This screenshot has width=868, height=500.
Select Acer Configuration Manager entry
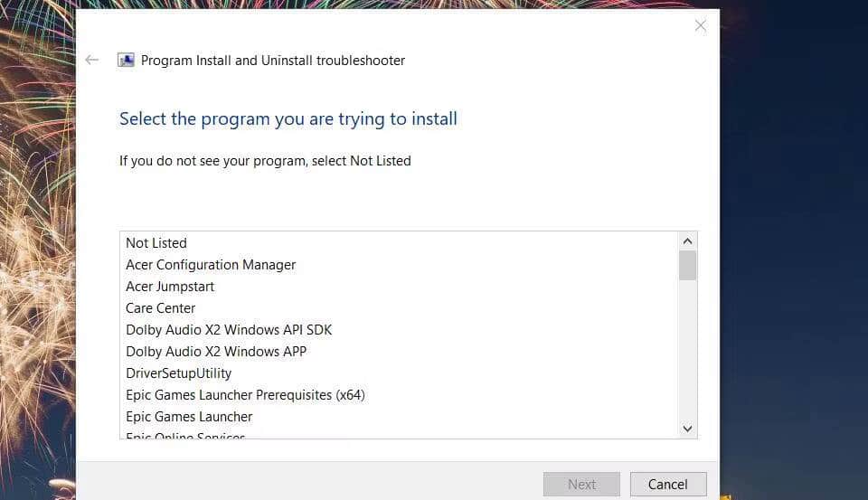pos(211,265)
